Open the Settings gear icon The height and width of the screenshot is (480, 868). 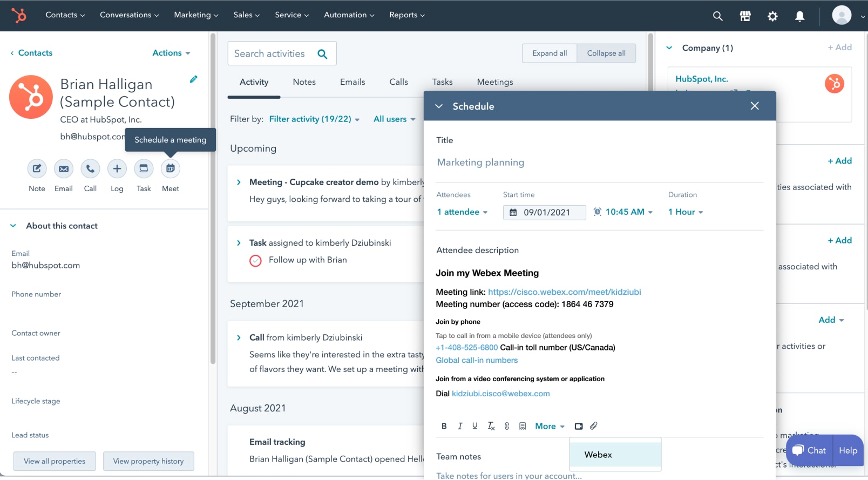point(772,16)
